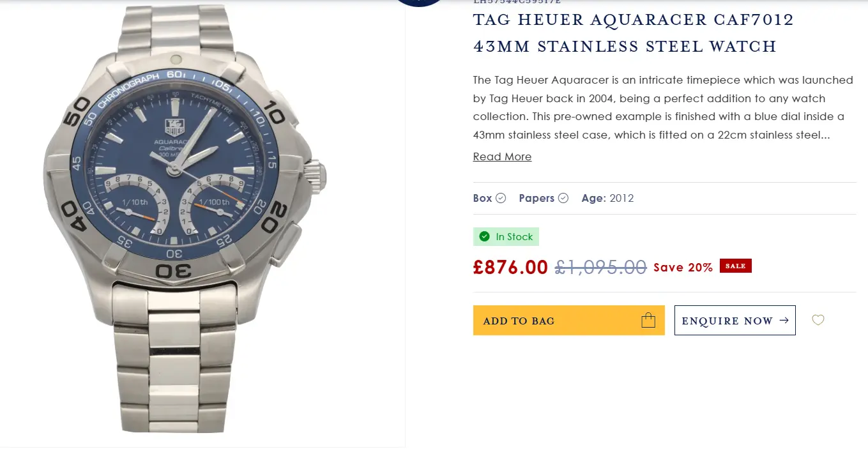Click the Save 20% label

pos(683,268)
